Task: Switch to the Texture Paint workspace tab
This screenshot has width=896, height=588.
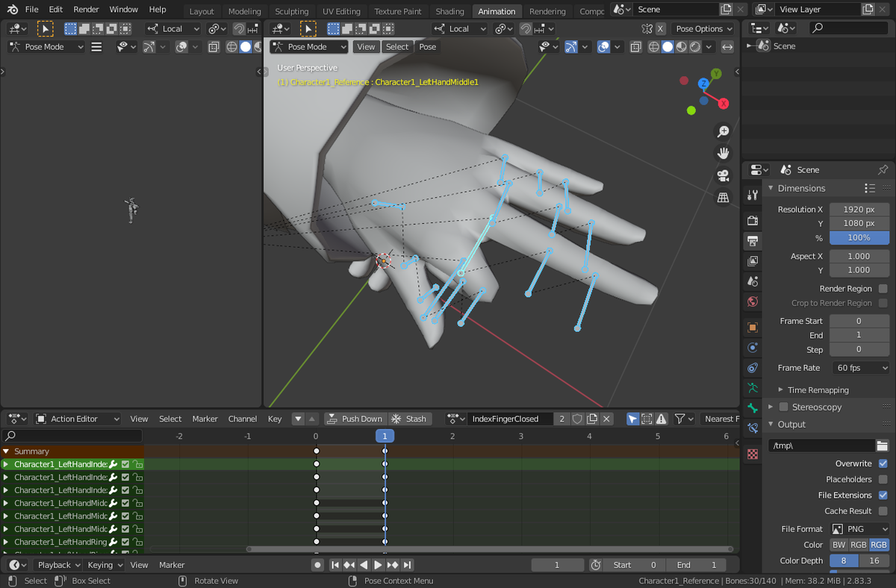Action: (x=398, y=11)
